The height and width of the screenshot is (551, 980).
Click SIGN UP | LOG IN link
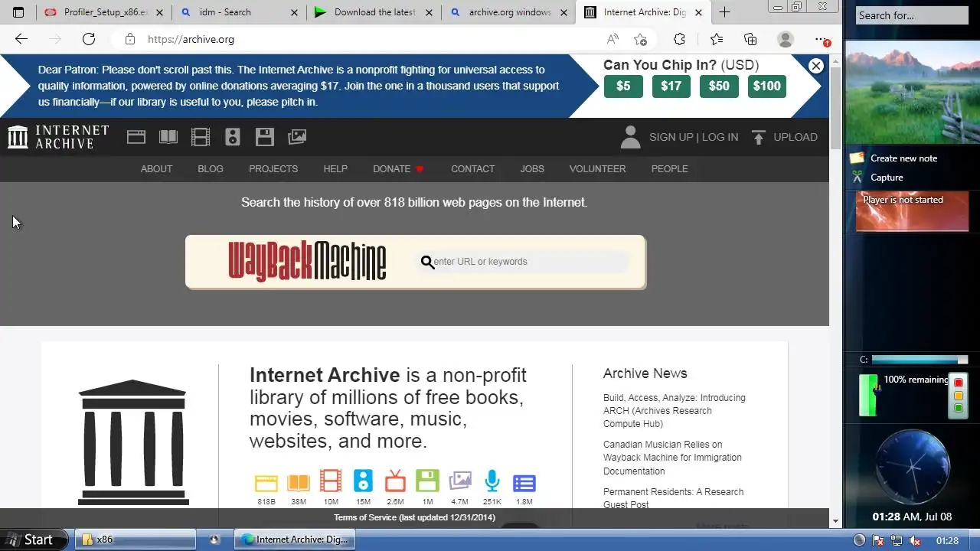[x=694, y=137]
